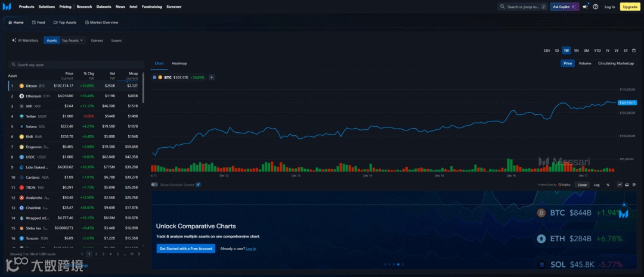Click the Bitcoin coin icon in the table
The image size is (644, 277).
point(22,86)
